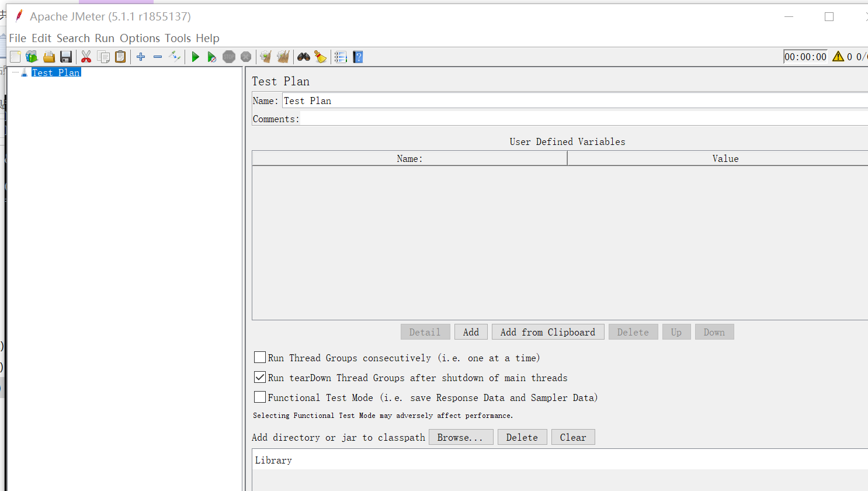
Task: Enable Run Thread Groups consecutively checkbox
Action: tap(260, 357)
